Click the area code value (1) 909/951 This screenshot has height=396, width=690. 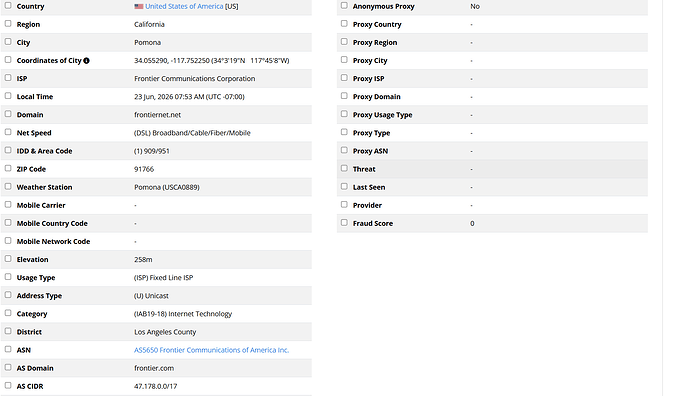click(152, 151)
